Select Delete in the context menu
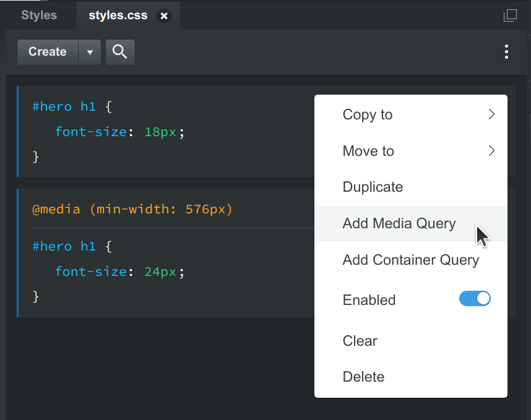This screenshot has width=531, height=420. 362,377
